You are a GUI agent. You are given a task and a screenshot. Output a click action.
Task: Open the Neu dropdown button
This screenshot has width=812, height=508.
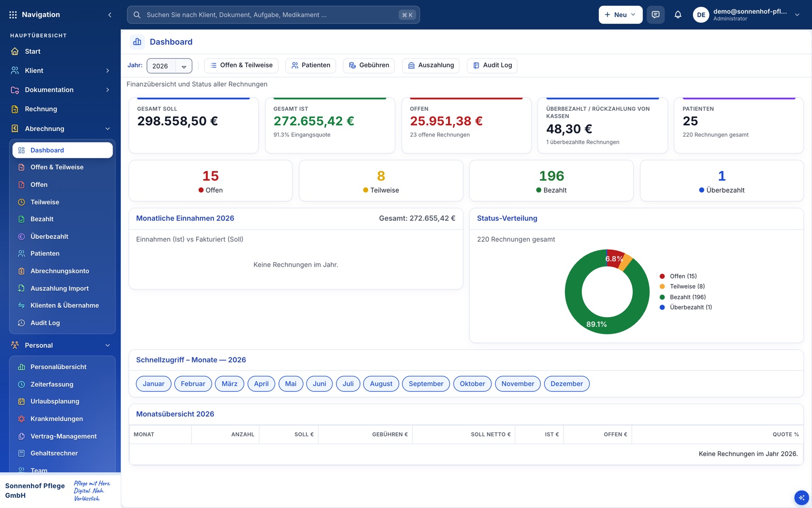click(621, 15)
